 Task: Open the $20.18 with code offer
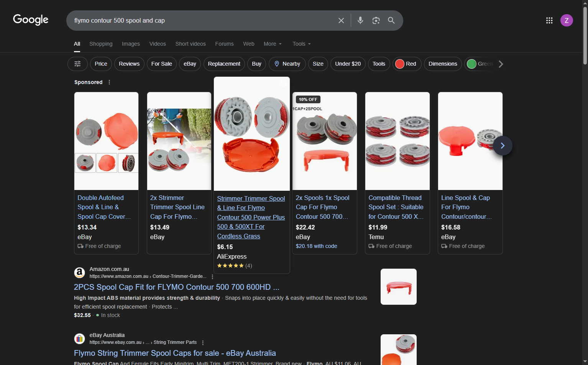pyautogui.click(x=317, y=246)
